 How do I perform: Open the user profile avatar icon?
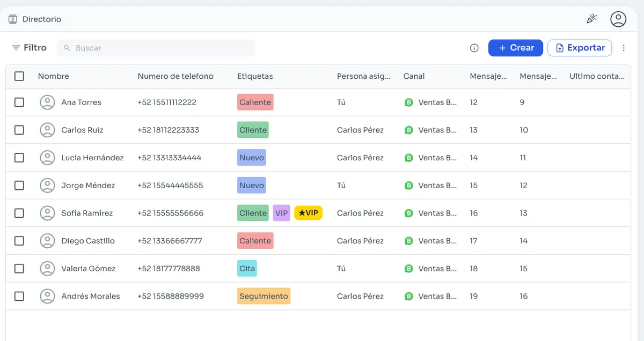coord(618,19)
